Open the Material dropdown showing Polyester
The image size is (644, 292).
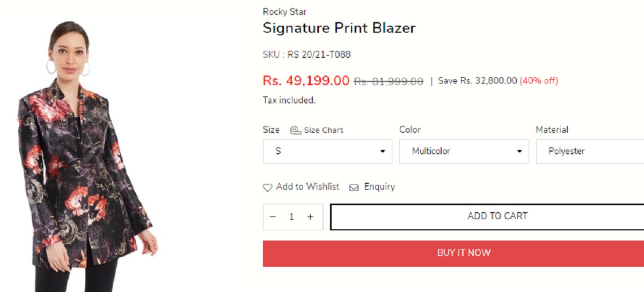click(x=590, y=152)
